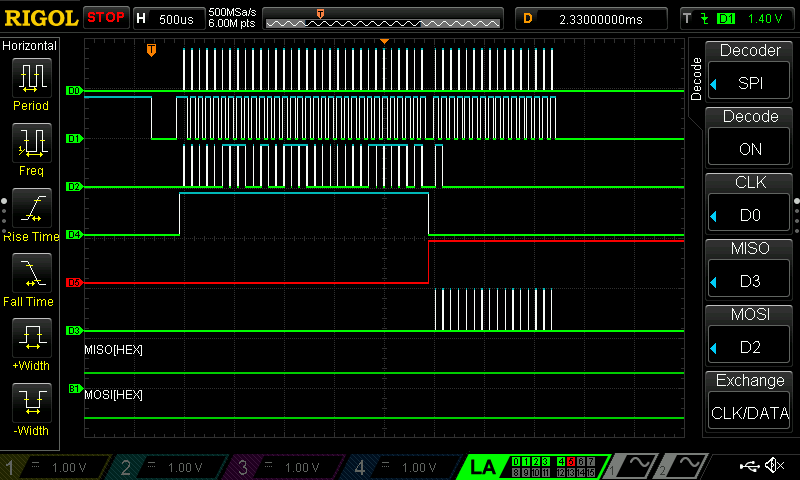Click the USB connection icon
The width and height of the screenshot is (800, 480).
(x=748, y=466)
